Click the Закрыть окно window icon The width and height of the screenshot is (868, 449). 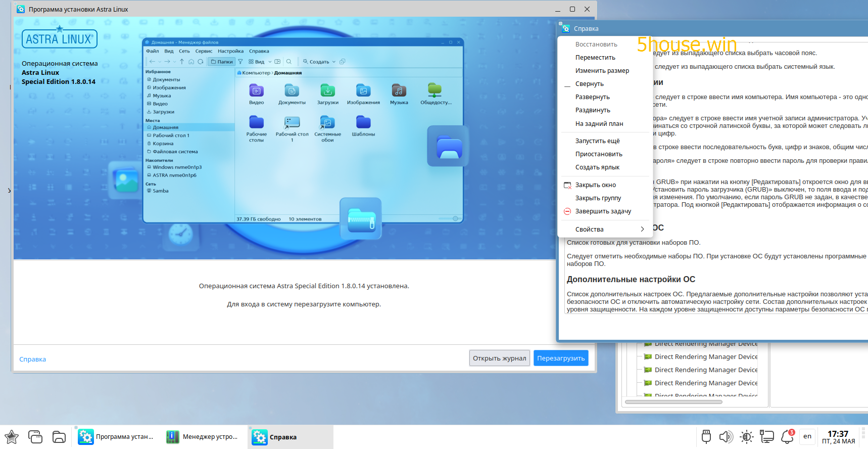pos(567,185)
